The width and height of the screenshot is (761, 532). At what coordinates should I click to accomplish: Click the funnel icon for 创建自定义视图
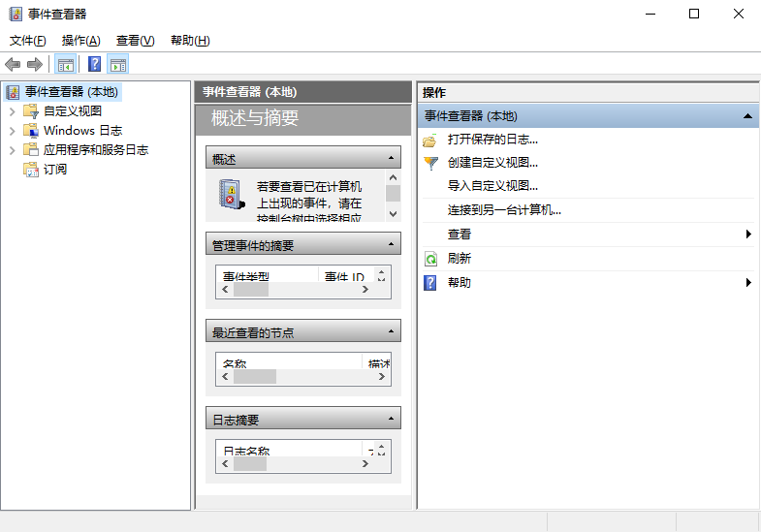click(430, 163)
